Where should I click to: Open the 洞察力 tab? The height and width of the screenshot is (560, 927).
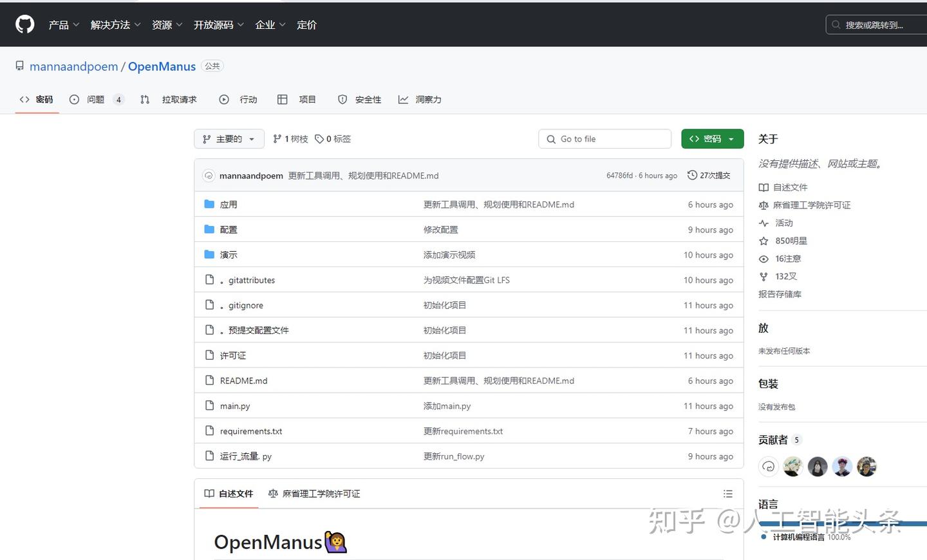click(x=419, y=99)
